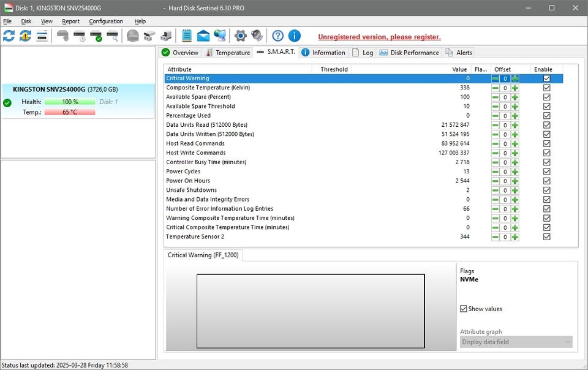Click the Critical Warning (FF_1200) graph tab
The height and width of the screenshot is (370, 588).
pos(203,255)
